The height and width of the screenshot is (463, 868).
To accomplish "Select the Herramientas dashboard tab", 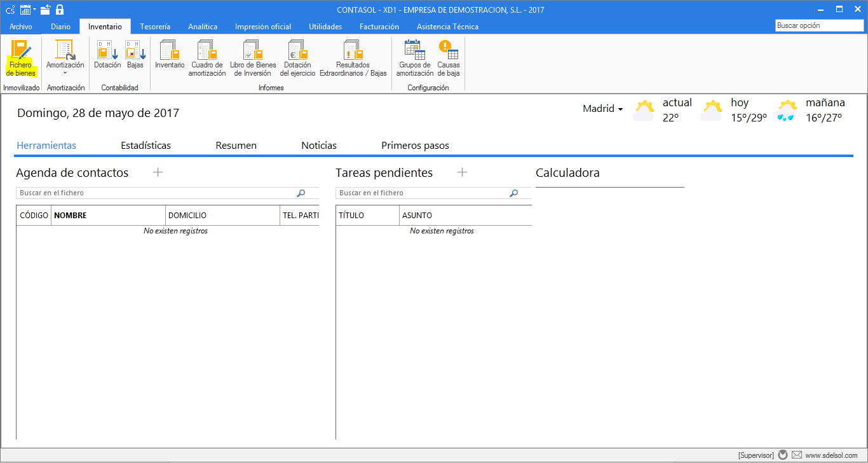I will pos(46,146).
